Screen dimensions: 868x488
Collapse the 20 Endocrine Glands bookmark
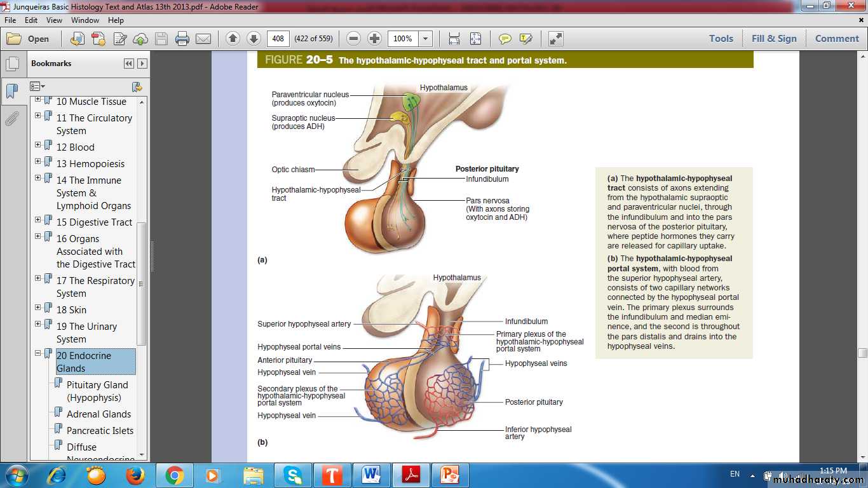coord(38,353)
